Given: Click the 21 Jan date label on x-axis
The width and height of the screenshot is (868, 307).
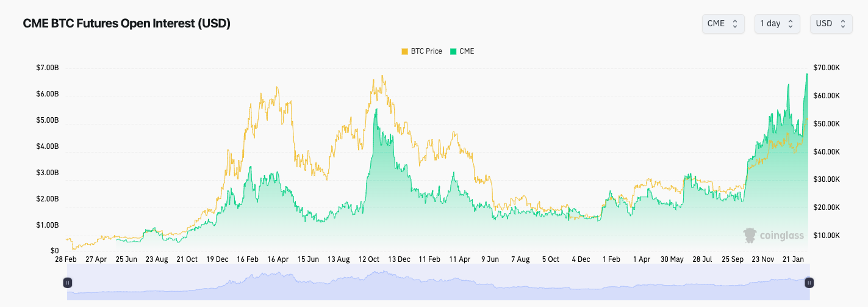Looking at the screenshot, I should click(x=794, y=259).
